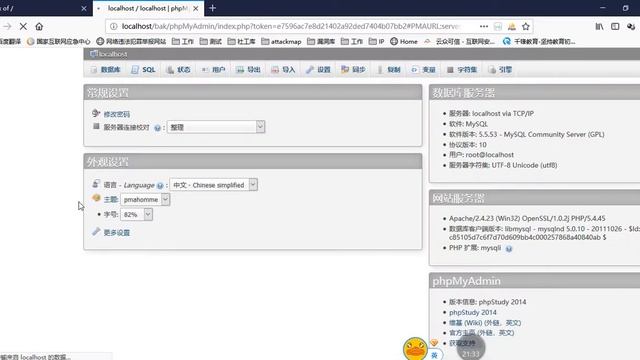Open the browser Library icon
Screen dimensions: 640x360
[x=599, y=27]
